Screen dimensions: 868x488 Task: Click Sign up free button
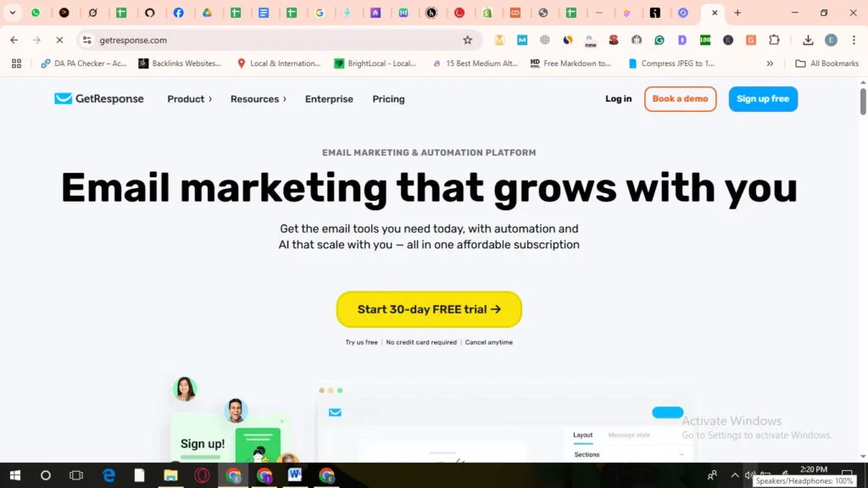(x=763, y=99)
